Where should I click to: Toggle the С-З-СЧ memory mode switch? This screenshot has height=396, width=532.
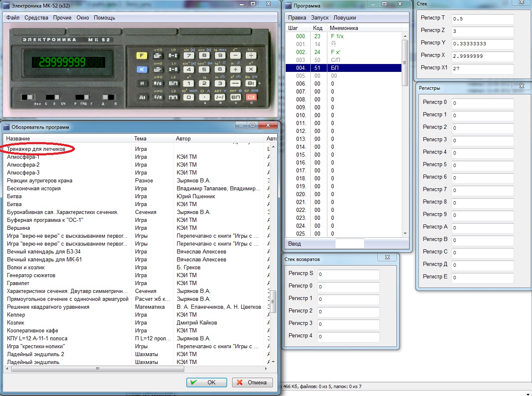52,97
